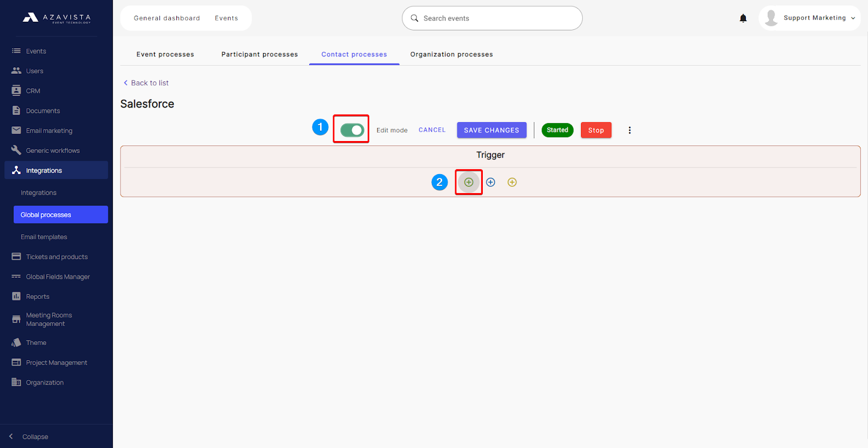Click Project Management icon

coord(16,362)
